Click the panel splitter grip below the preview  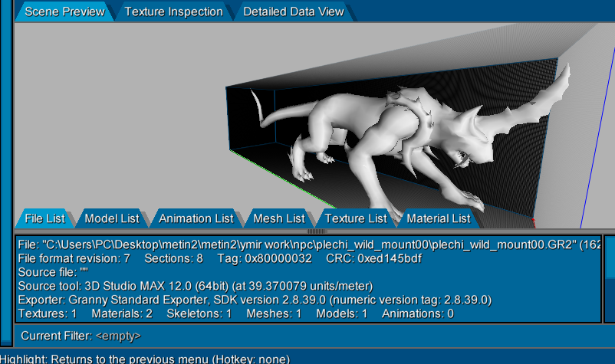pyautogui.click(x=316, y=231)
